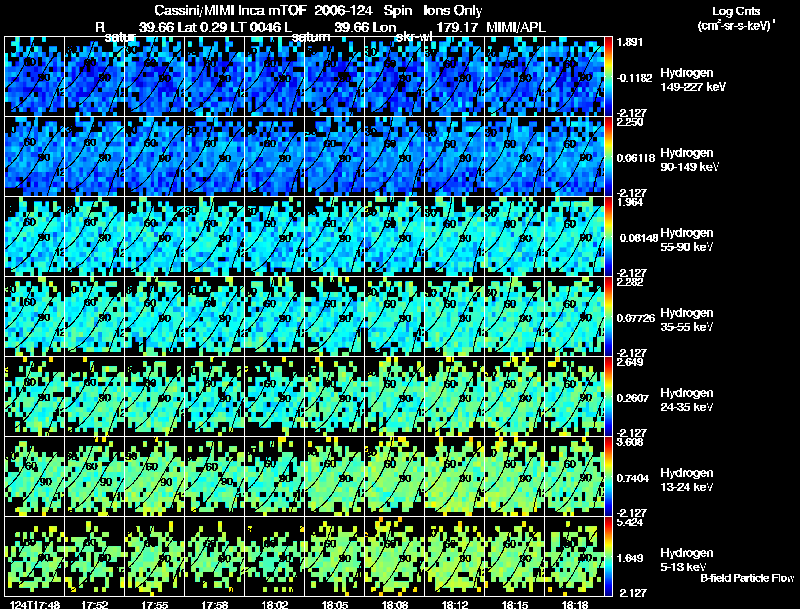800x609 pixels.
Task: Click the 'Ions Only' title text
Action: [x=453, y=10]
